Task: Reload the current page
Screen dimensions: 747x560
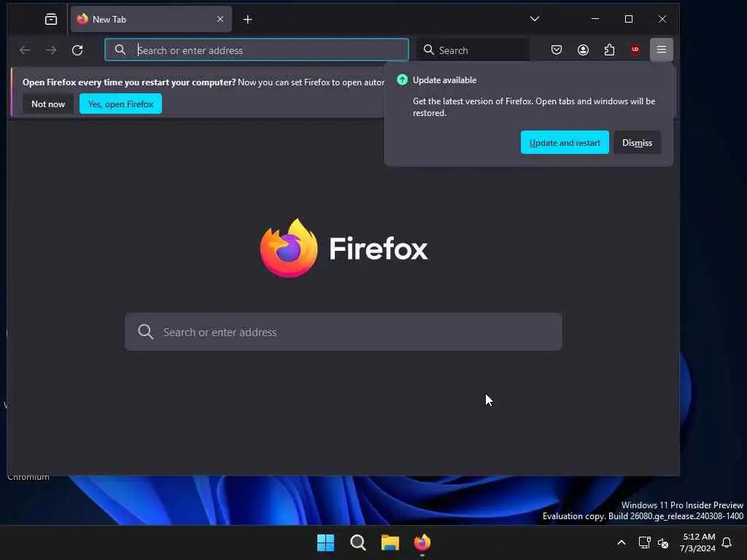Action: coord(77,50)
